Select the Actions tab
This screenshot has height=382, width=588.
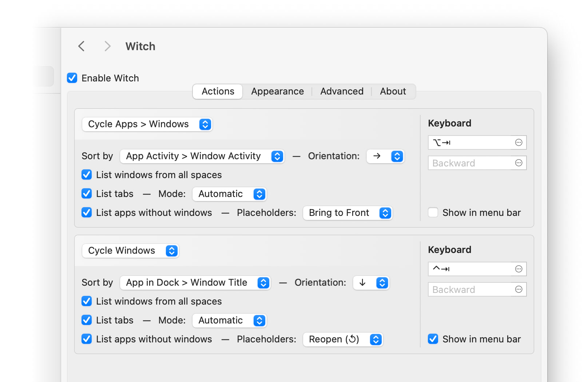tap(218, 91)
